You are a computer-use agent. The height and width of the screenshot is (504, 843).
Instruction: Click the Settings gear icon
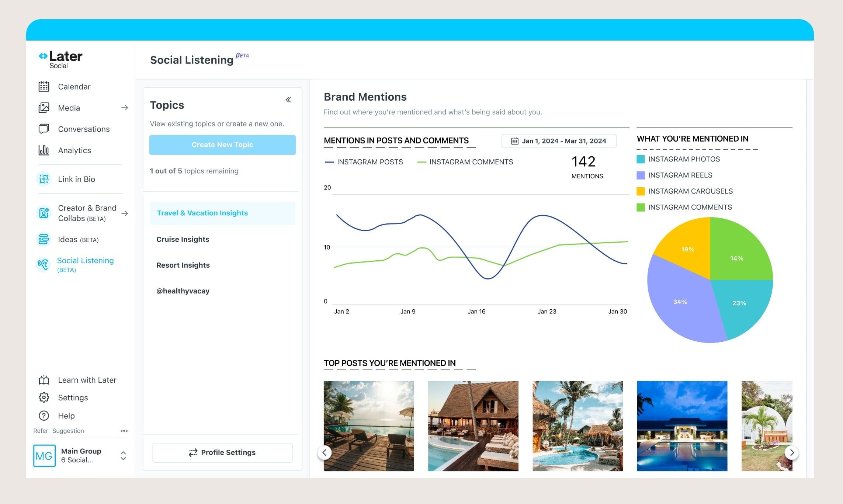44,397
